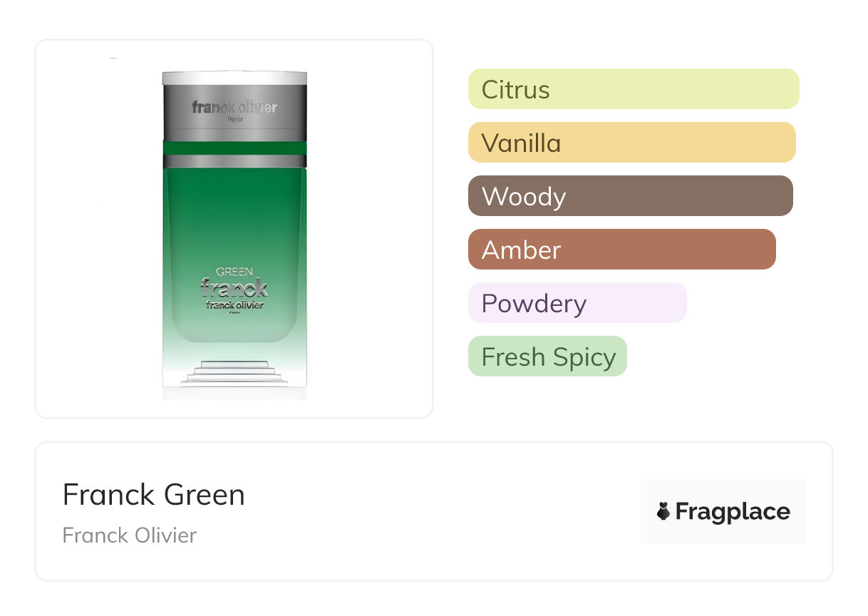Open the Franck Olivier brand link
This screenshot has height=616, width=868.
click(x=129, y=535)
